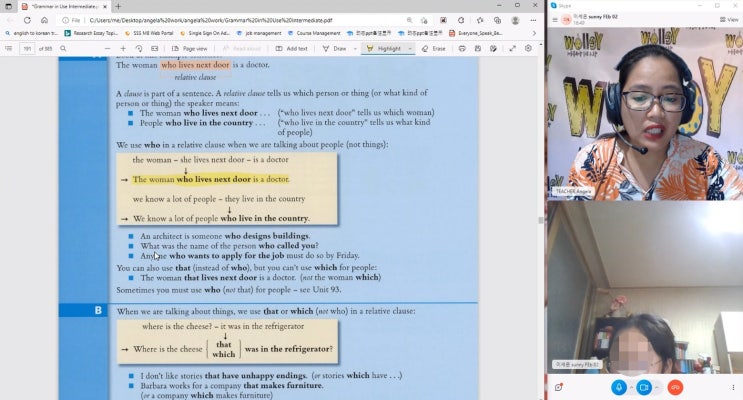743x400 pixels.
Task: Select the Erase tool
Action: tap(434, 48)
